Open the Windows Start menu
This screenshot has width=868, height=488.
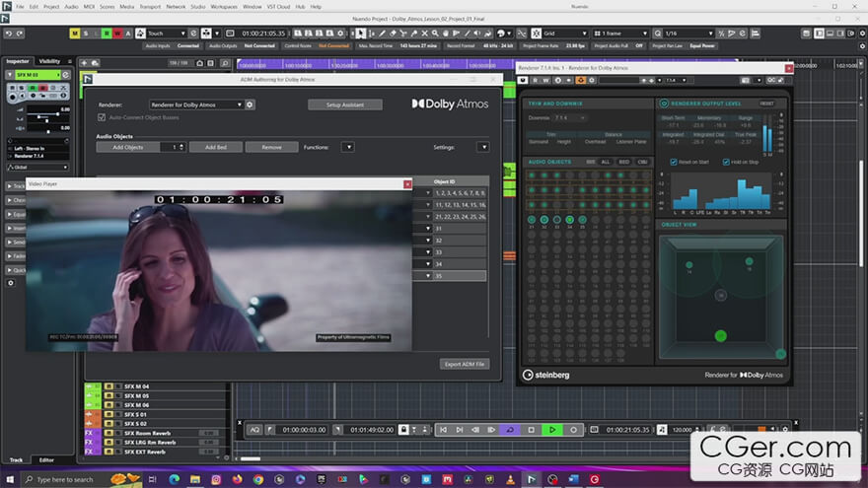pos(10,479)
